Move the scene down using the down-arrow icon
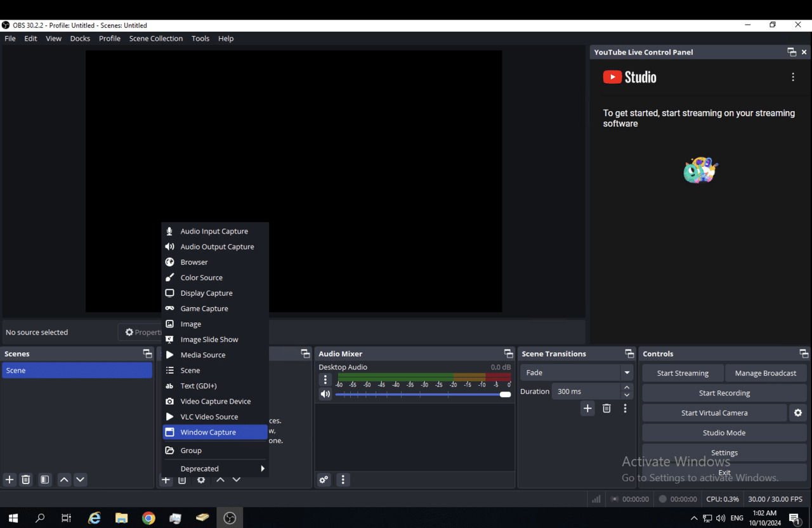Screen dimensions: 812x528 tap(80, 480)
